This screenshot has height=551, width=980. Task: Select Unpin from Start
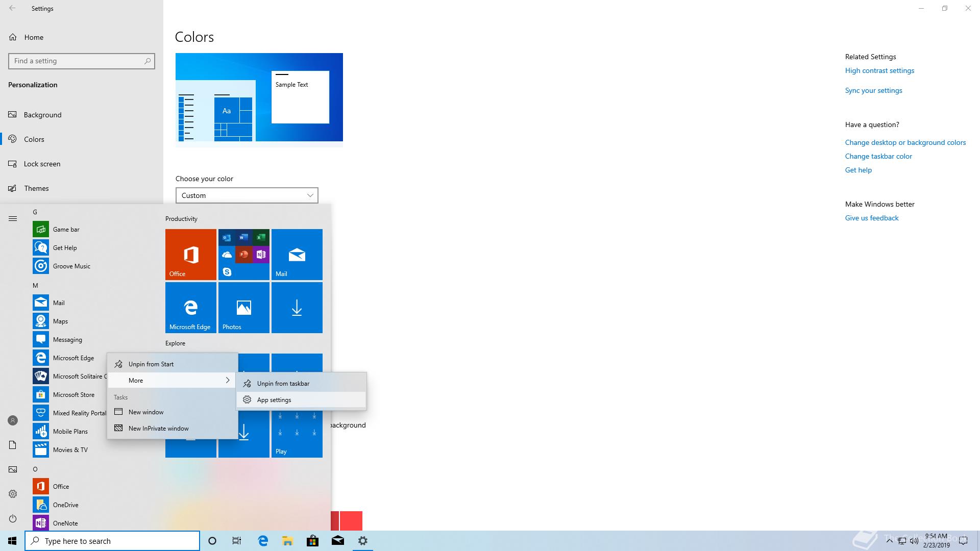coord(173,364)
